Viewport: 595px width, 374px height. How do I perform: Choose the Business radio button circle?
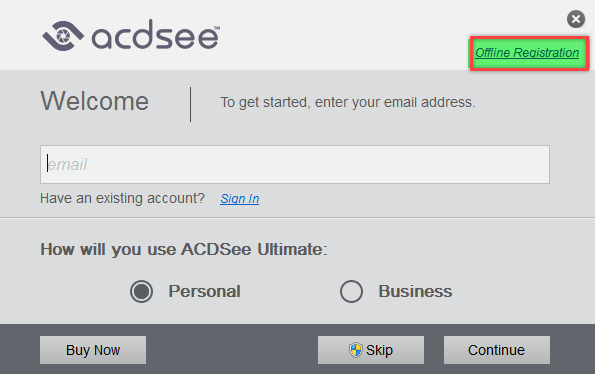click(351, 291)
